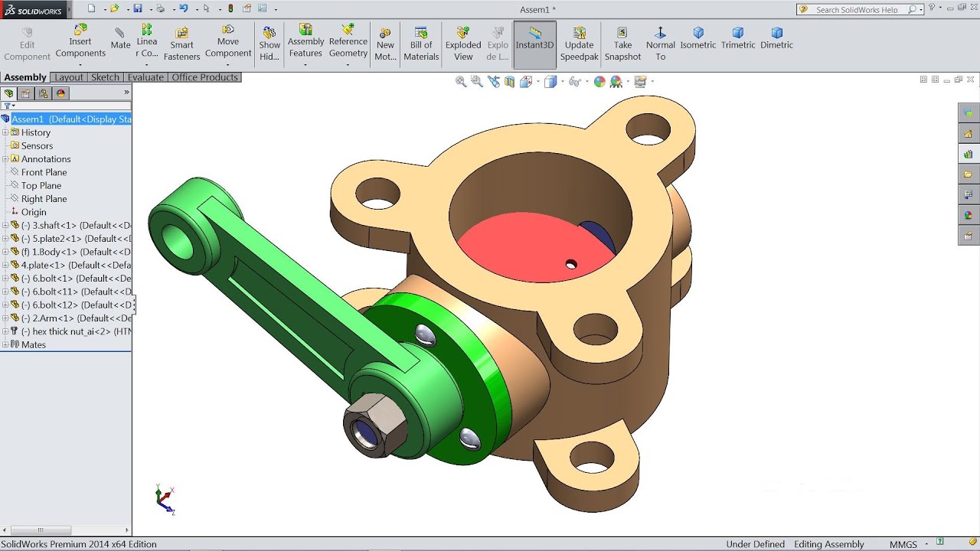
Task: Open the DisplayManager tab
Action: click(x=61, y=93)
